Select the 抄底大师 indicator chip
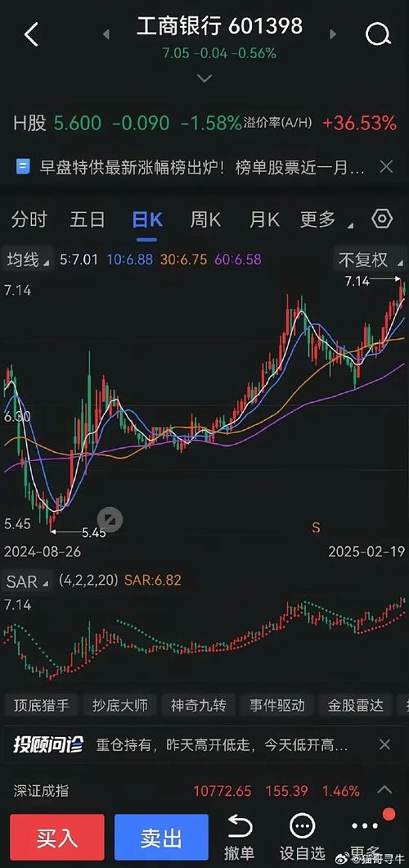 click(120, 705)
